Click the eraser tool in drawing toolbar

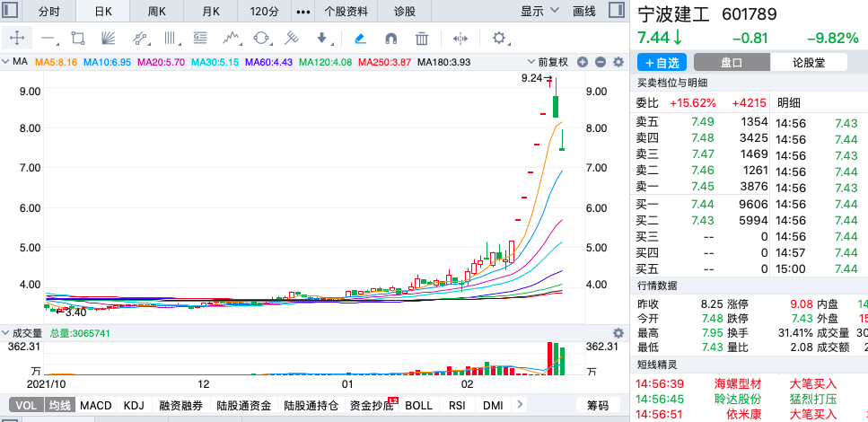(x=359, y=39)
